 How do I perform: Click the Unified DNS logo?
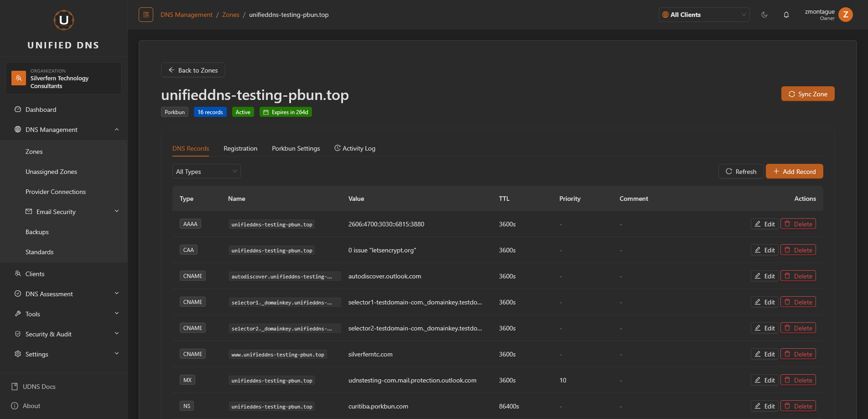[64, 20]
